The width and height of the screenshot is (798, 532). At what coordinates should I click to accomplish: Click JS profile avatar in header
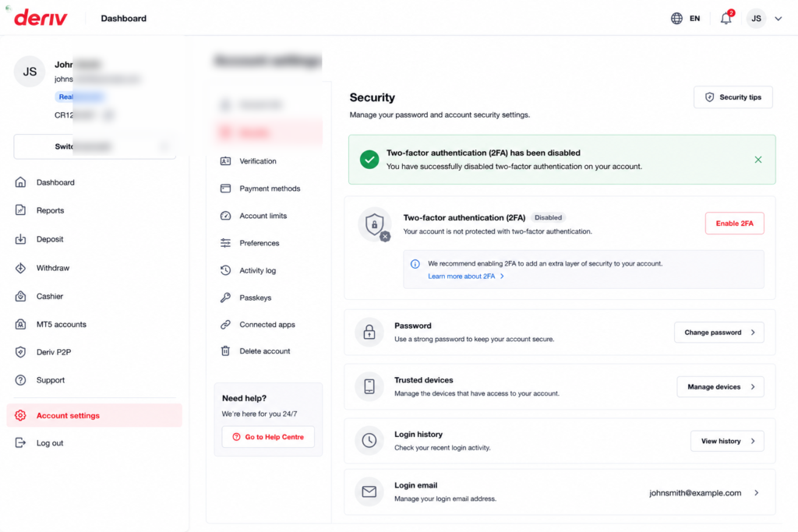(x=756, y=19)
